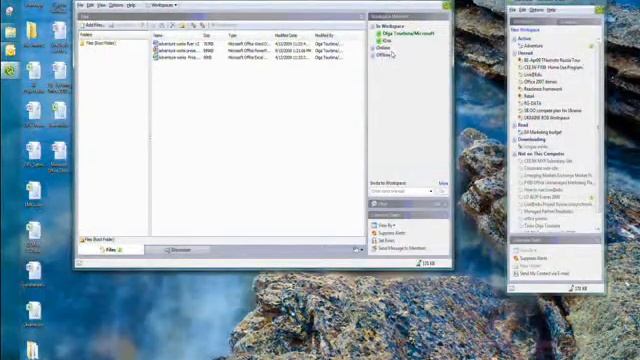
Task: Select the Files (Root Folder) tree item
Action: (98, 43)
